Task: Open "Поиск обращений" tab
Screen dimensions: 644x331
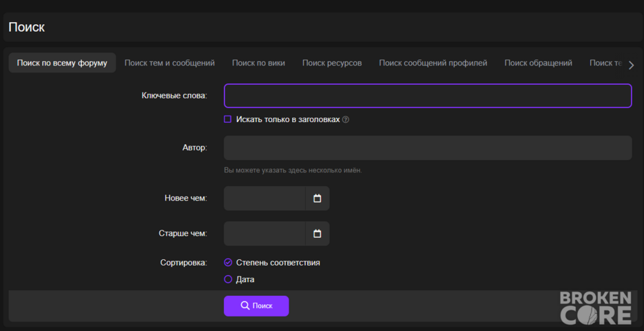Action: click(538, 63)
